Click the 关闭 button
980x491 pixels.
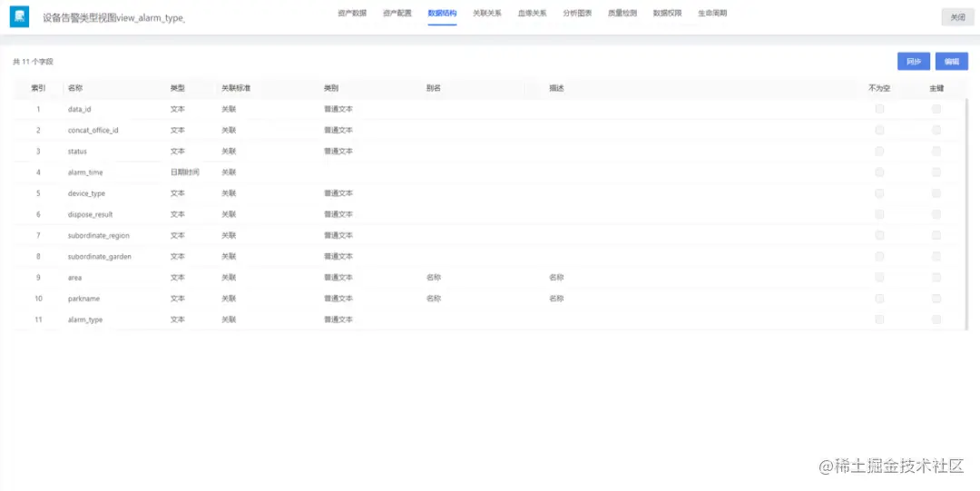(957, 17)
